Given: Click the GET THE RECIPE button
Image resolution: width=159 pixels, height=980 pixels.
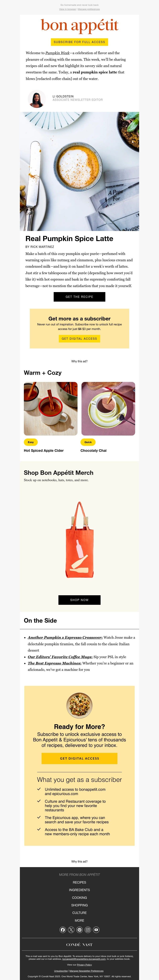Looking at the screenshot, I should [79, 297].
